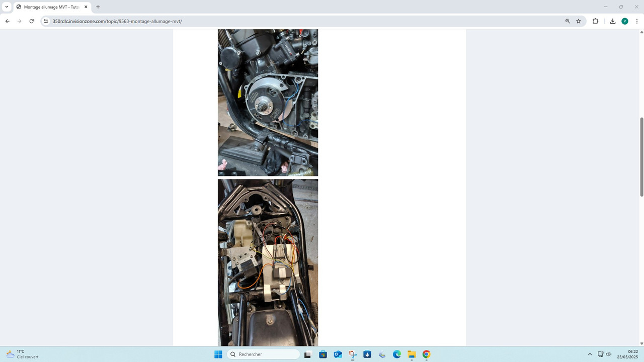Viewport: 644px width, 362px height.
Task: Open Chrome Downloads icon
Action: (x=612, y=21)
